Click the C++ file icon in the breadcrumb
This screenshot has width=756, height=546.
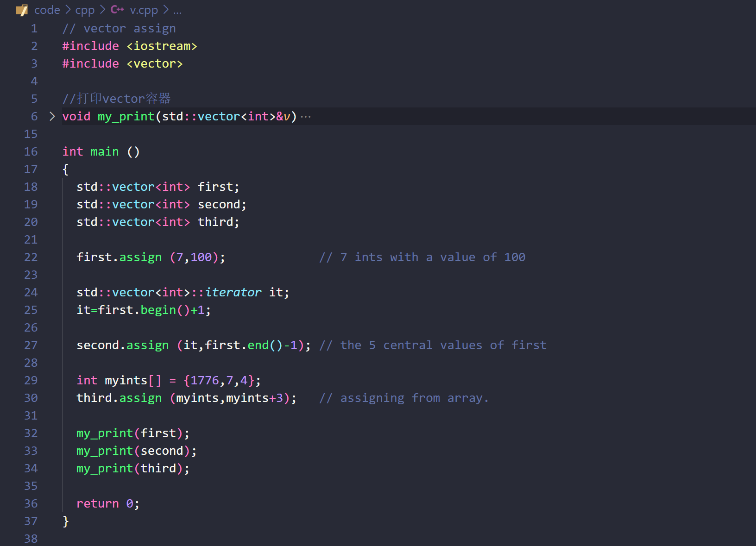pos(116,9)
